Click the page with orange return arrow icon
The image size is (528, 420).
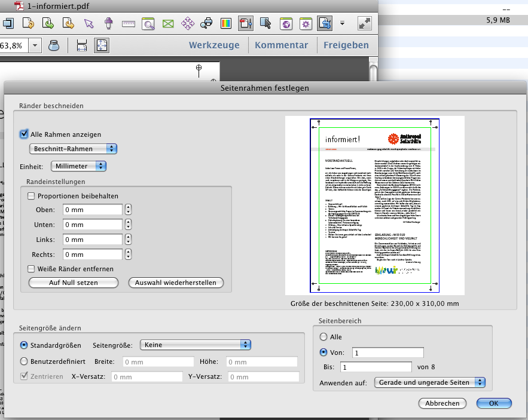68,23
